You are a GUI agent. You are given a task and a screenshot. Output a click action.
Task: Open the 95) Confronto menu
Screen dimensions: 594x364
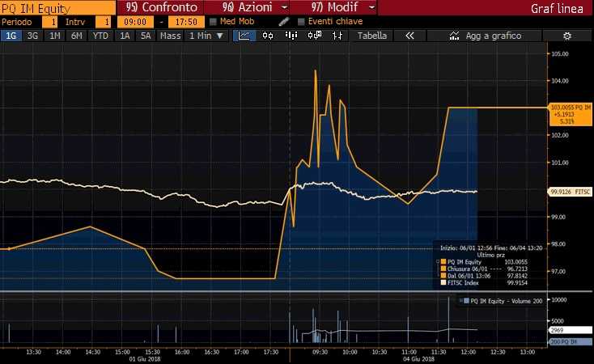click(x=162, y=6)
